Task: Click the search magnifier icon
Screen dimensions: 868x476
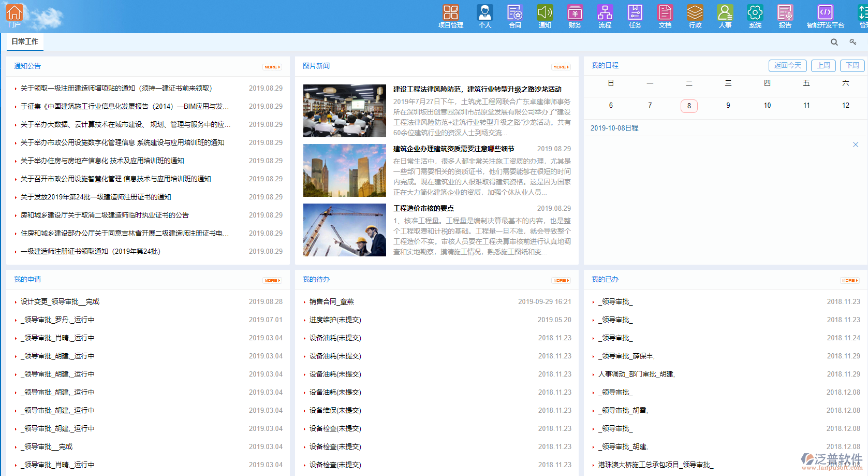Action: 834,41
